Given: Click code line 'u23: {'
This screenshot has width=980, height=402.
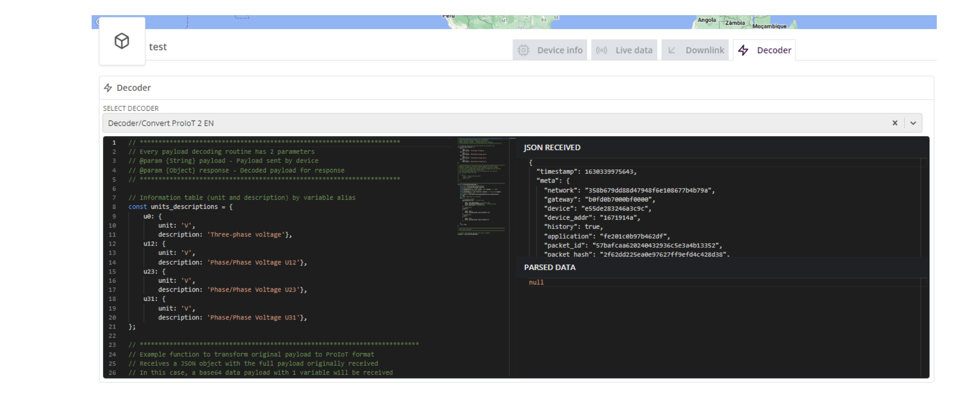Looking at the screenshot, I should click(154, 271).
